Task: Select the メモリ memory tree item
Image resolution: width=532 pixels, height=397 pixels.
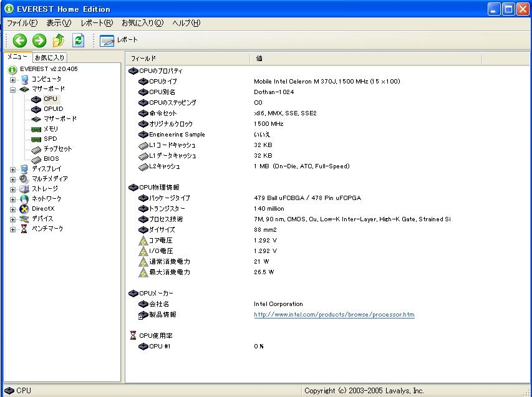Action: pyautogui.click(x=51, y=129)
